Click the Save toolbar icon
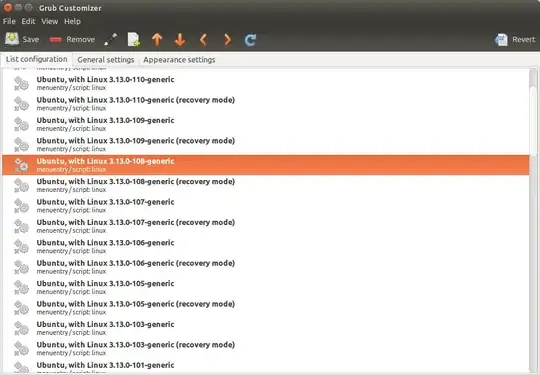The image size is (540, 375). pos(12,39)
